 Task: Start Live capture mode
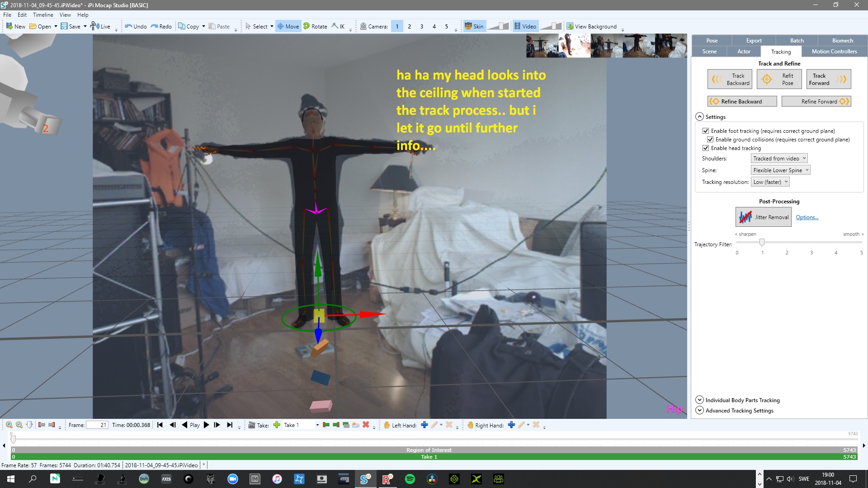click(x=100, y=26)
